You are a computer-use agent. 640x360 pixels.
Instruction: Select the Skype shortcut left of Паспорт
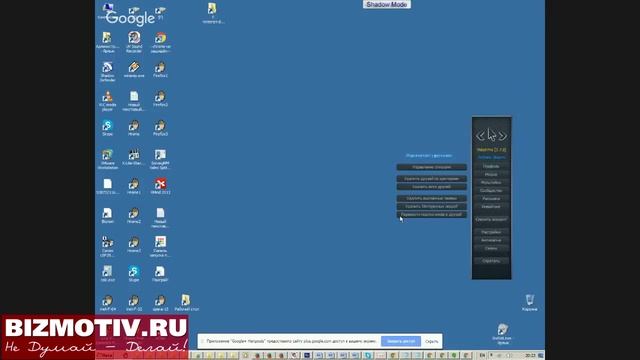[134, 273]
